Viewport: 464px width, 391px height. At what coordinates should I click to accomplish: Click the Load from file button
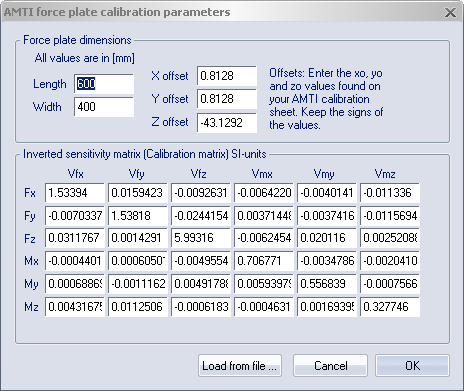[x=240, y=366]
